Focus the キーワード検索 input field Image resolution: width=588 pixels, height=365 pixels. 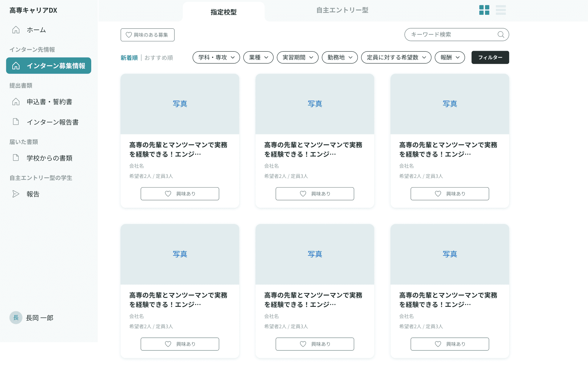click(451, 34)
